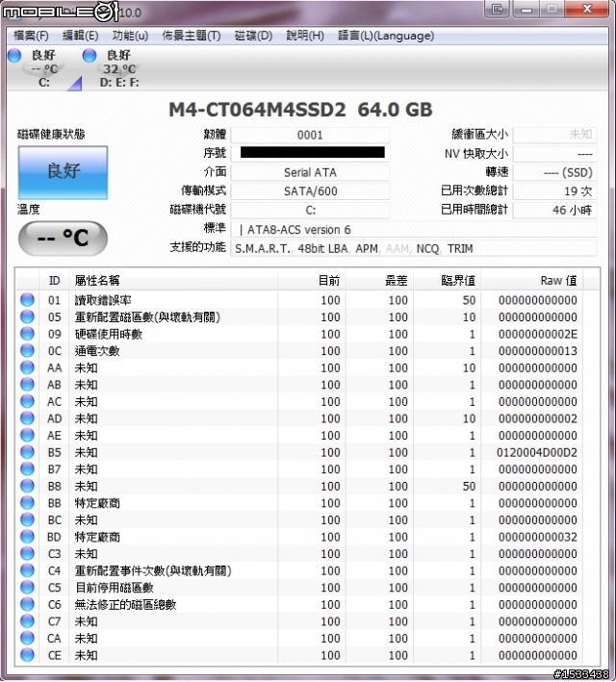Select the D: E: F: drive status icon
This screenshot has width=616, height=682.
coord(113,68)
